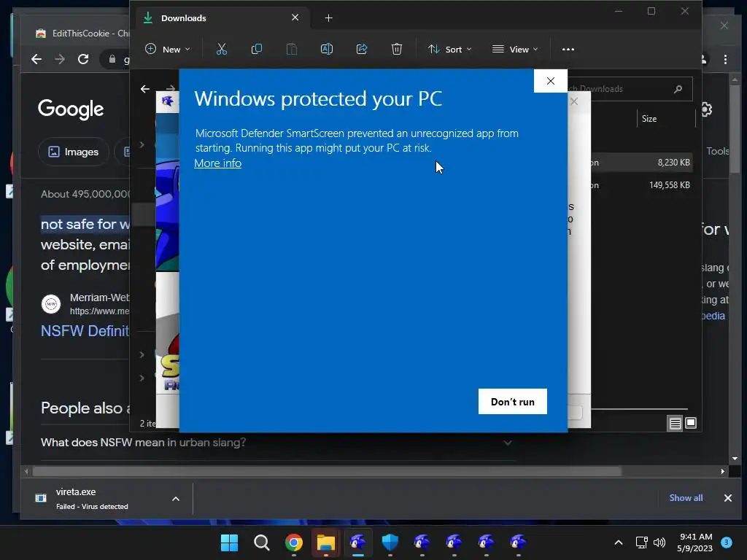
Task: Click Copy icon in Explorer toolbar
Action: point(256,49)
